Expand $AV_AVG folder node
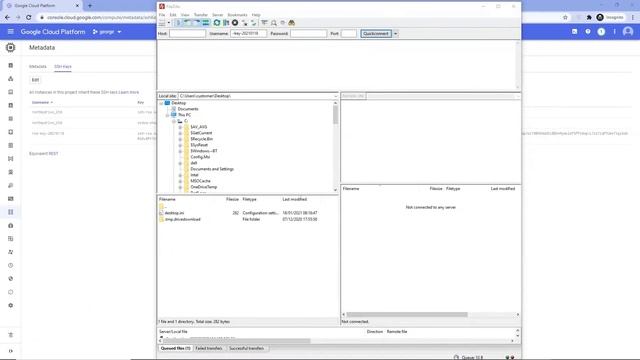 [x=180, y=127]
